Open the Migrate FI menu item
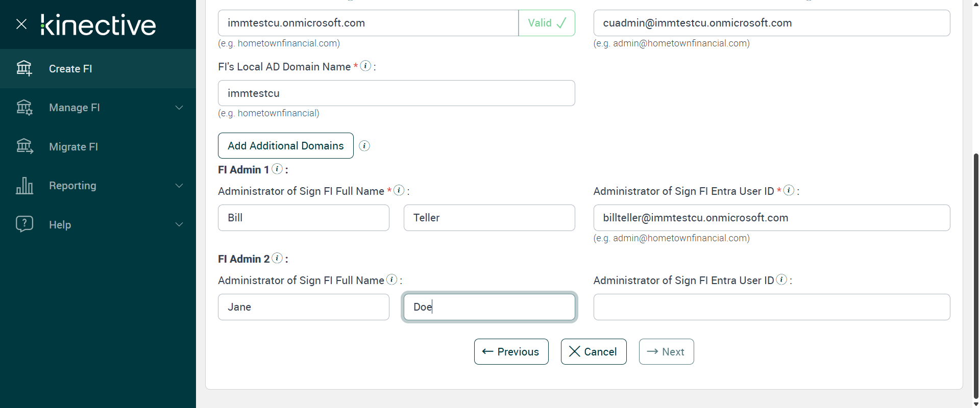The width and height of the screenshot is (980, 408). point(73,147)
